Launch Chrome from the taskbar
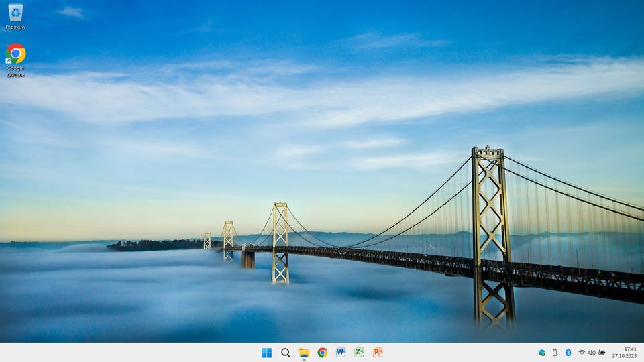The image size is (644, 362). point(323,353)
